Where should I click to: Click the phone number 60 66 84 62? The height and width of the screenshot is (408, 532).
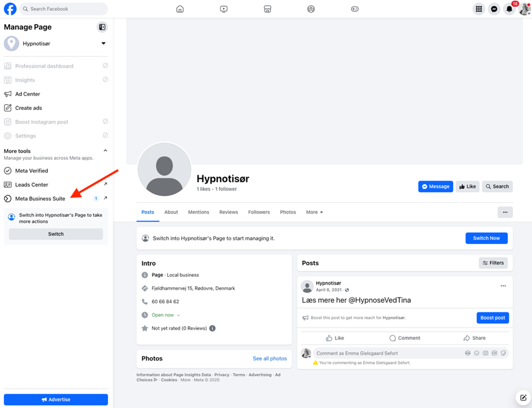pyautogui.click(x=165, y=302)
